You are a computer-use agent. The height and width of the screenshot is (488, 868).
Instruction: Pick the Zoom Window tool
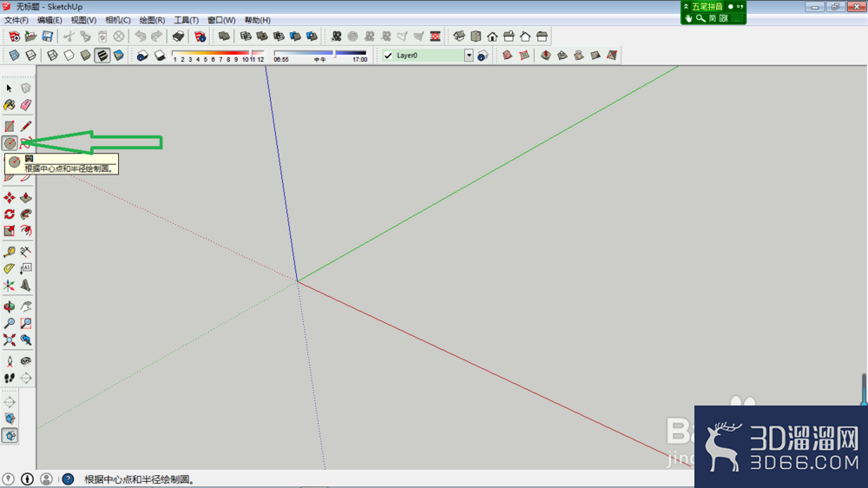(26, 324)
